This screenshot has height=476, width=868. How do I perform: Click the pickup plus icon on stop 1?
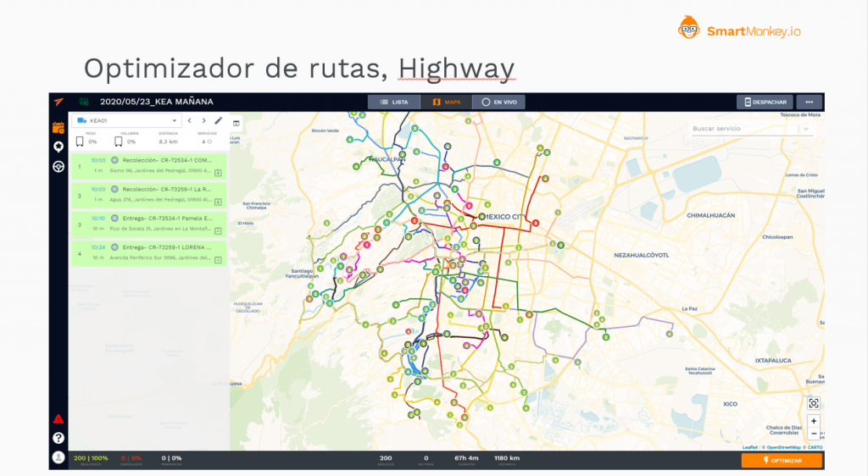click(x=218, y=173)
